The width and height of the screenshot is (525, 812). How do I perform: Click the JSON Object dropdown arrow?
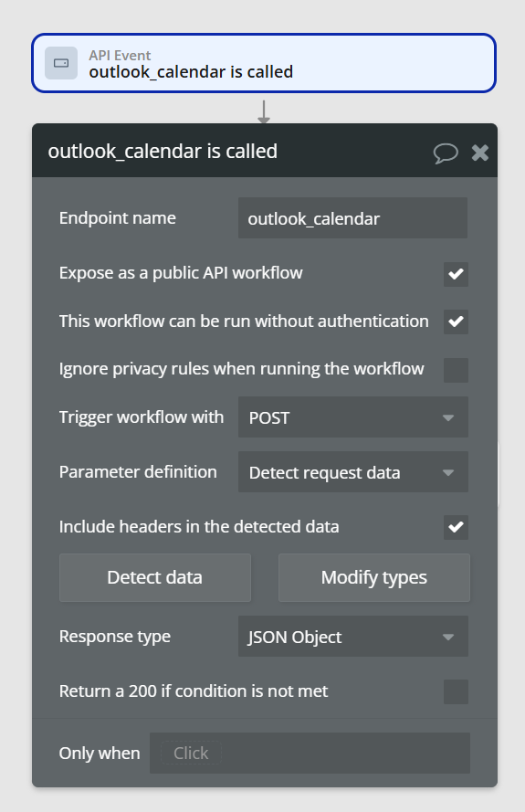click(448, 637)
